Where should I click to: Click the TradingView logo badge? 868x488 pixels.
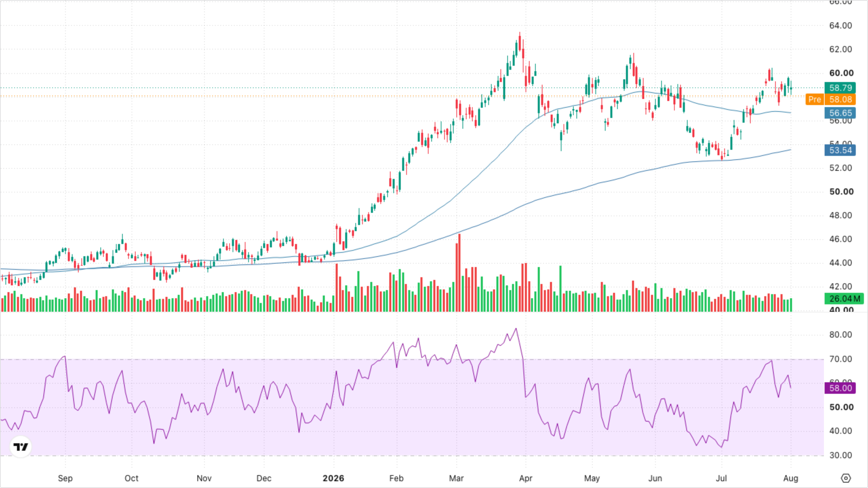pyautogui.click(x=21, y=447)
